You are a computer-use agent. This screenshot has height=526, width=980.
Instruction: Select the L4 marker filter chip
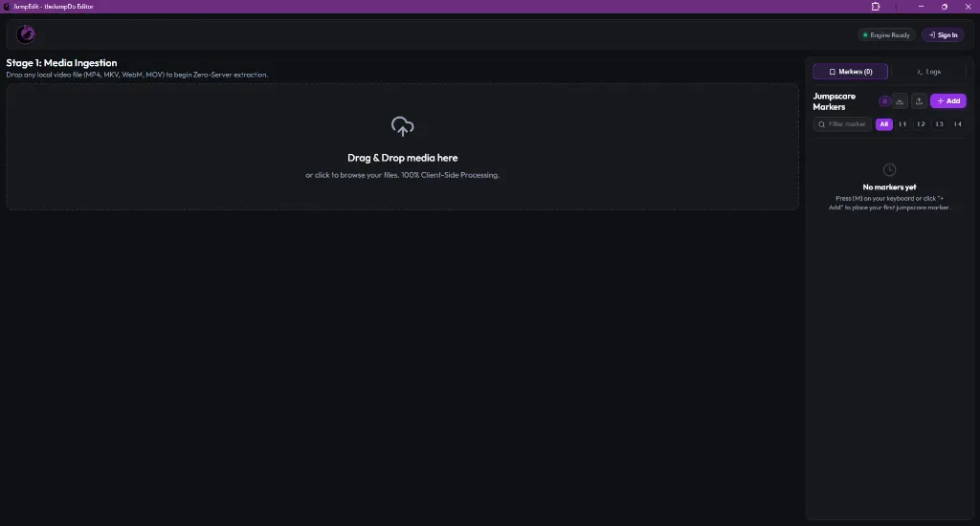[957, 124]
